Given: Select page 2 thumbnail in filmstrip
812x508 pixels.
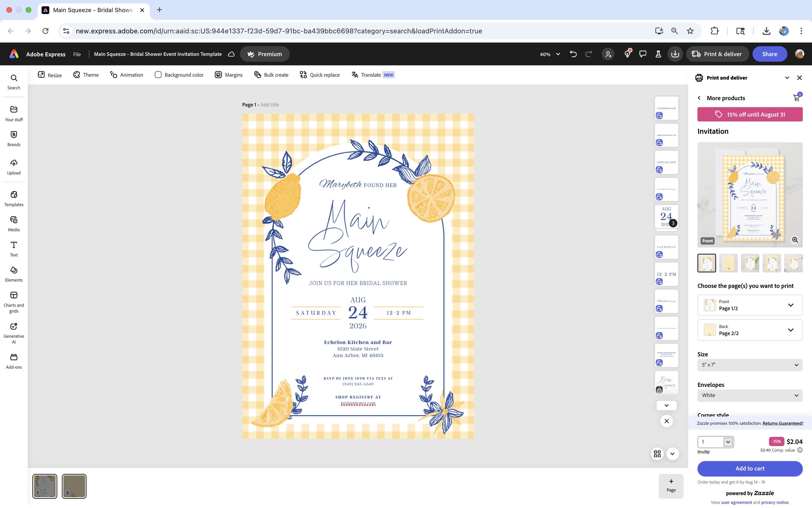Looking at the screenshot, I should pyautogui.click(x=74, y=486).
